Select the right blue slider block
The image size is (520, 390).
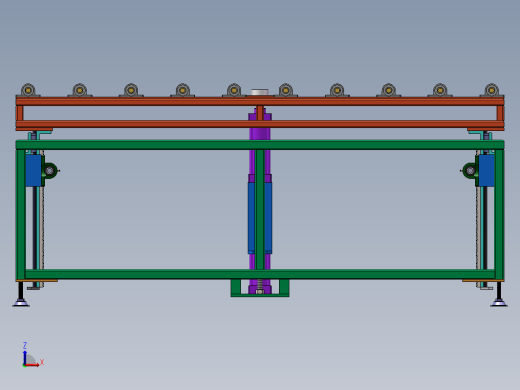click(x=486, y=170)
